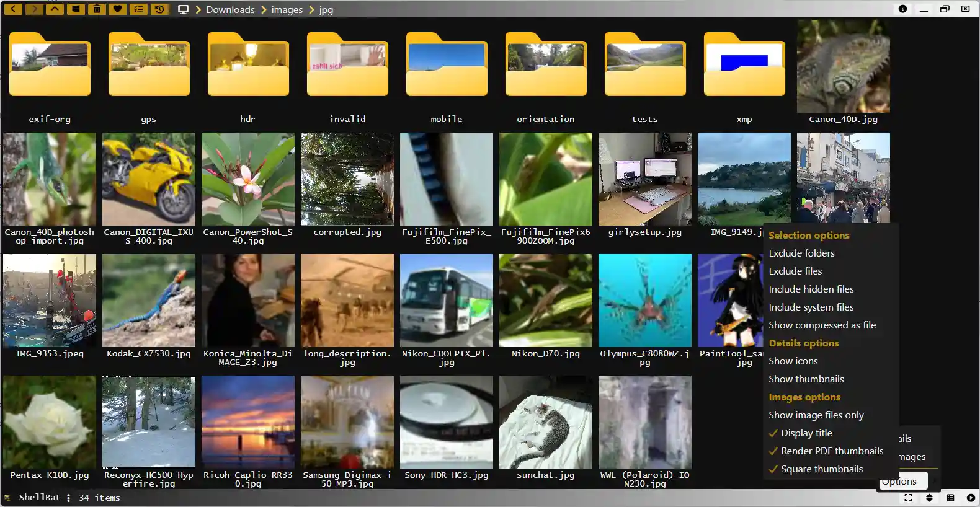Screen dimensions: 980x507
Task: Open sort order up-down arrows icon
Action: click(x=929, y=498)
